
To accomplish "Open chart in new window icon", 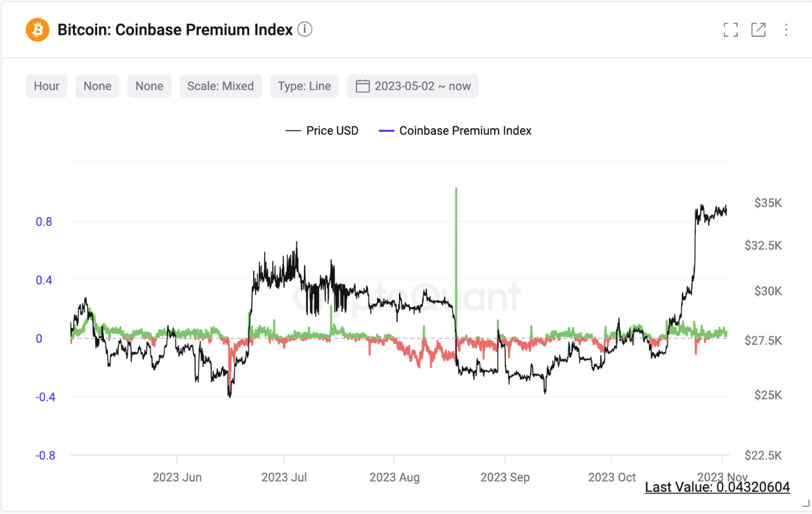I will coord(758,30).
